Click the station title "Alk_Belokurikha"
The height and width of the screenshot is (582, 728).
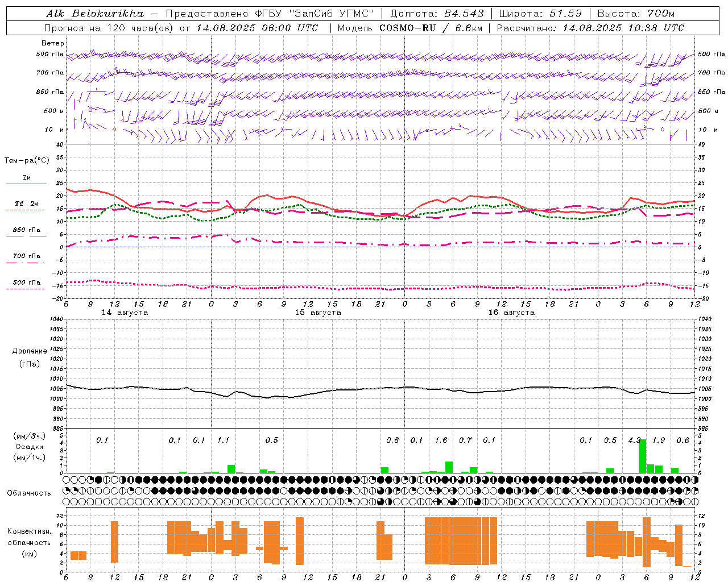tap(95, 14)
